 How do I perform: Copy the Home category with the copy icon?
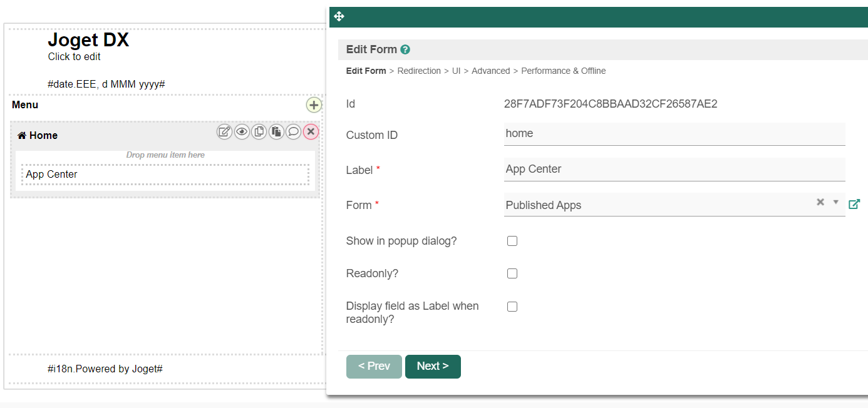click(259, 131)
